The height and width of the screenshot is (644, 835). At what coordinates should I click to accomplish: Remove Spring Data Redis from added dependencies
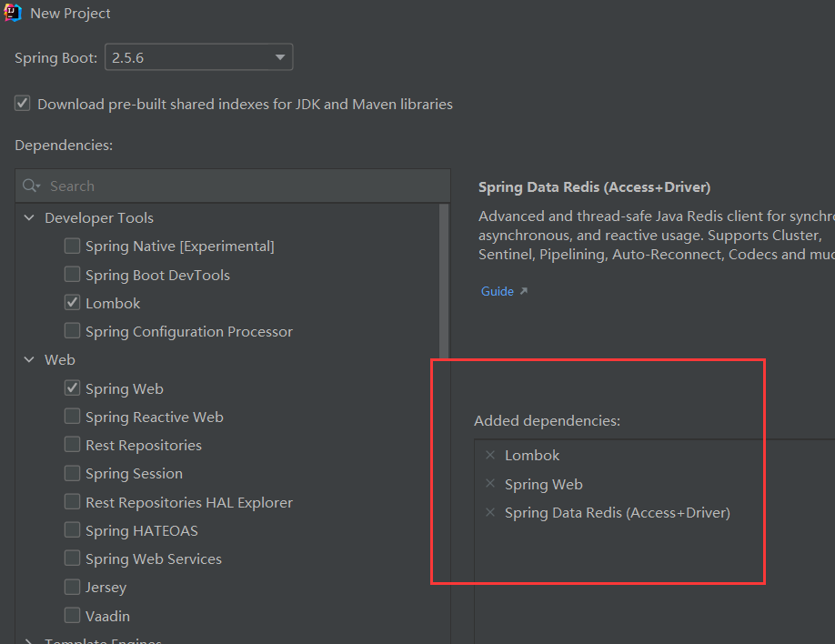point(490,512)
